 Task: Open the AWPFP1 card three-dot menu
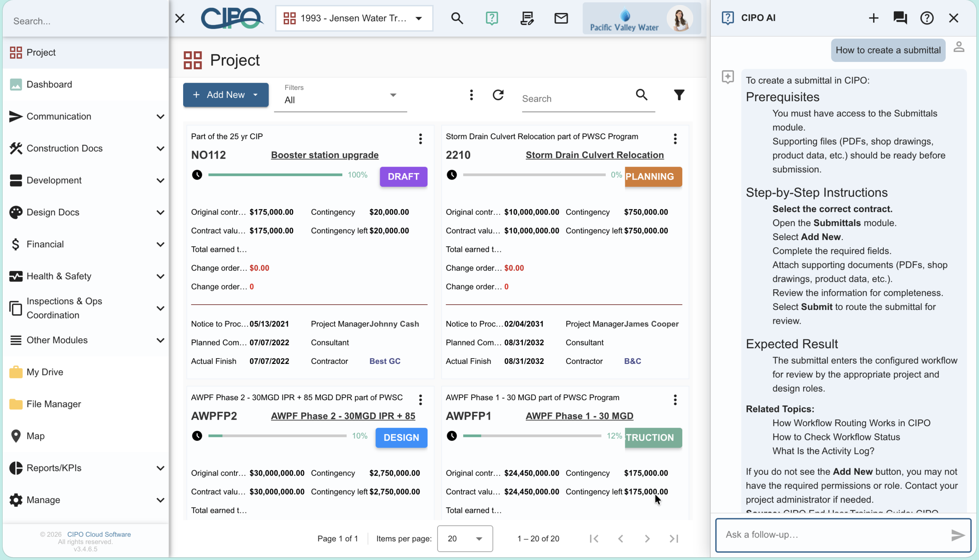pos(675,400)
